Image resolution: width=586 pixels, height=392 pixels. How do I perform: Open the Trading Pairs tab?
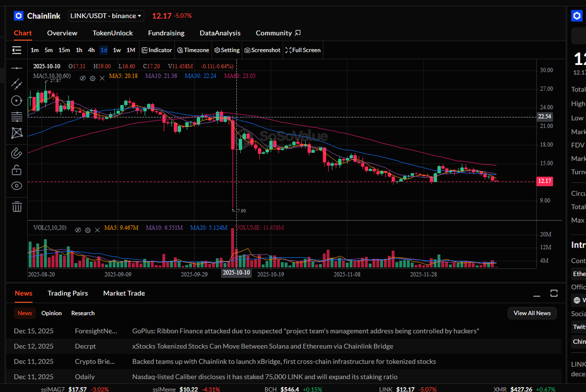(67, 293)
